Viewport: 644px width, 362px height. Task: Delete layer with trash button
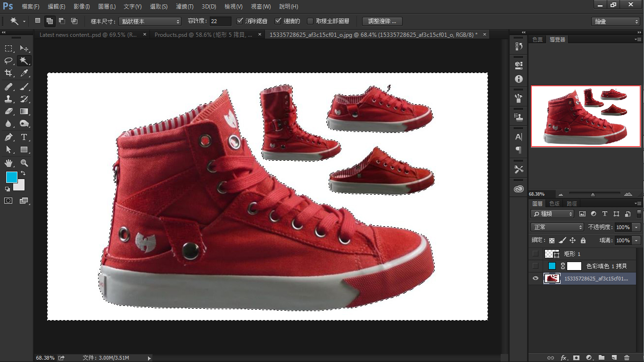pos(627,358)
